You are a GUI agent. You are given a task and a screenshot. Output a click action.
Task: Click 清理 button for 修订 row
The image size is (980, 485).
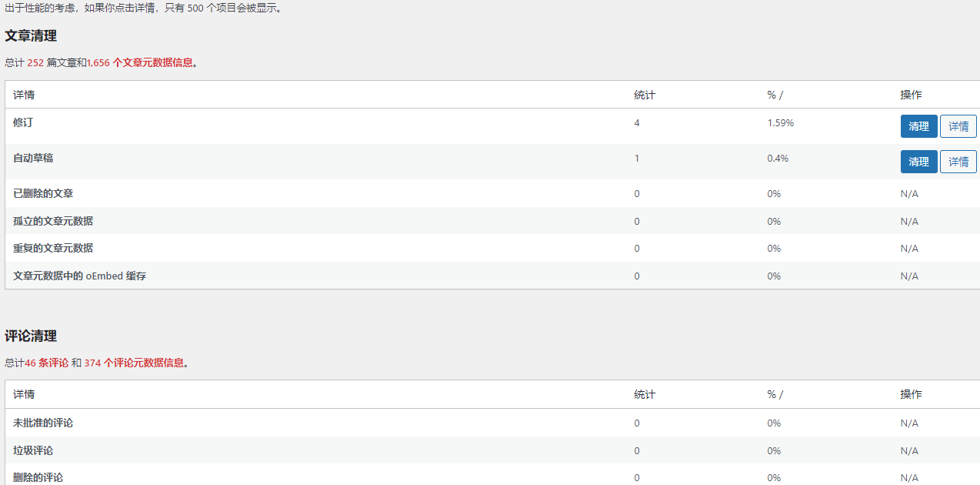[x=918, y=126]
